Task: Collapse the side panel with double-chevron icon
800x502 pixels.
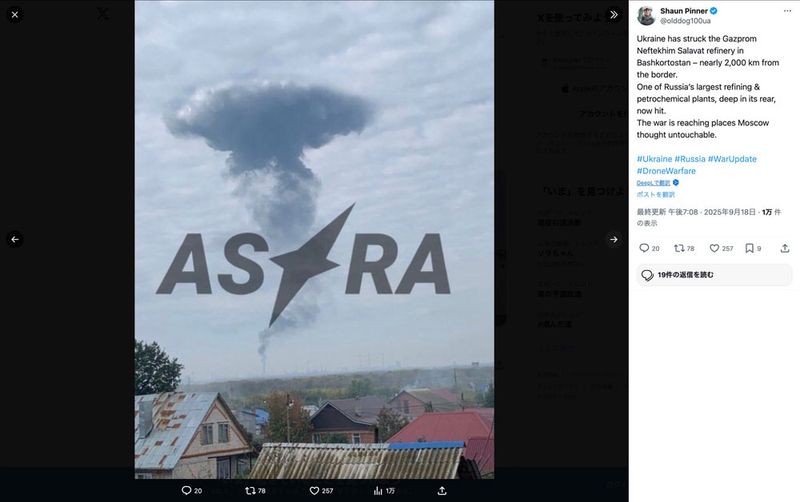Action: pos(614,15)
